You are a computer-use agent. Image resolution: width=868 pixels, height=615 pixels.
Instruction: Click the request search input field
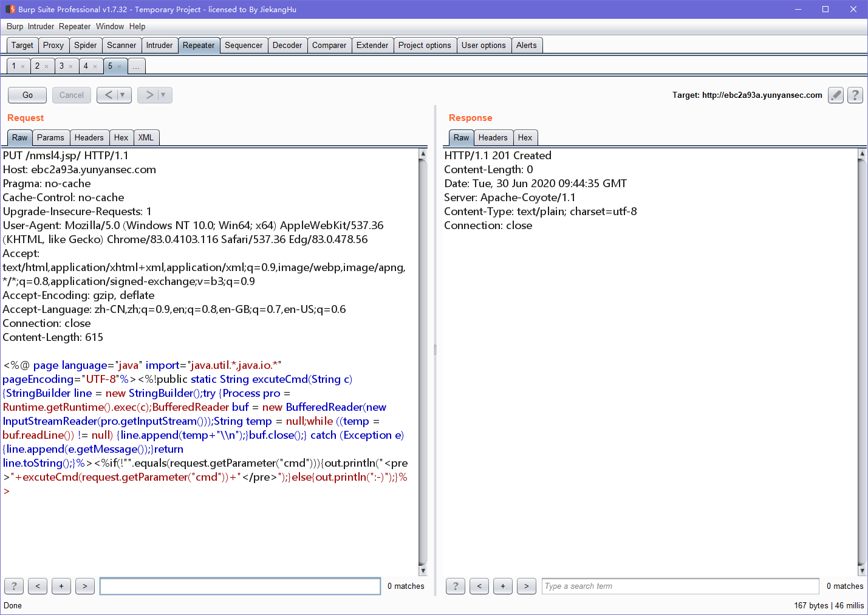tap(241, 586)
